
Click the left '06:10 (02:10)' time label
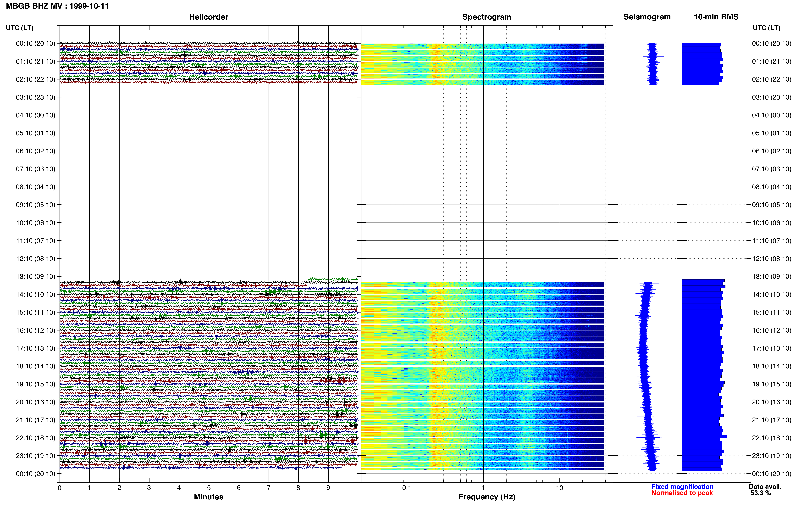36,151
